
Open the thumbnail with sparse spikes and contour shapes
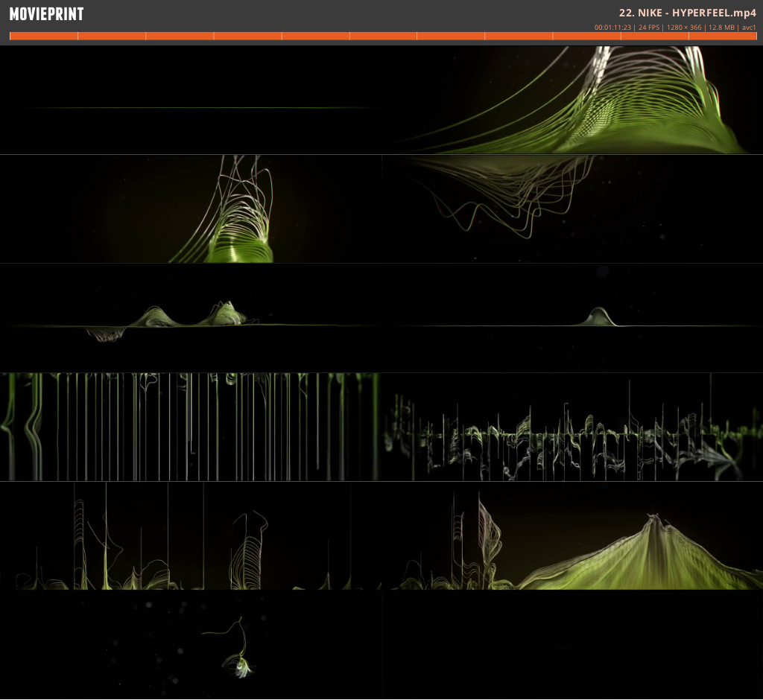coord(191,536)
